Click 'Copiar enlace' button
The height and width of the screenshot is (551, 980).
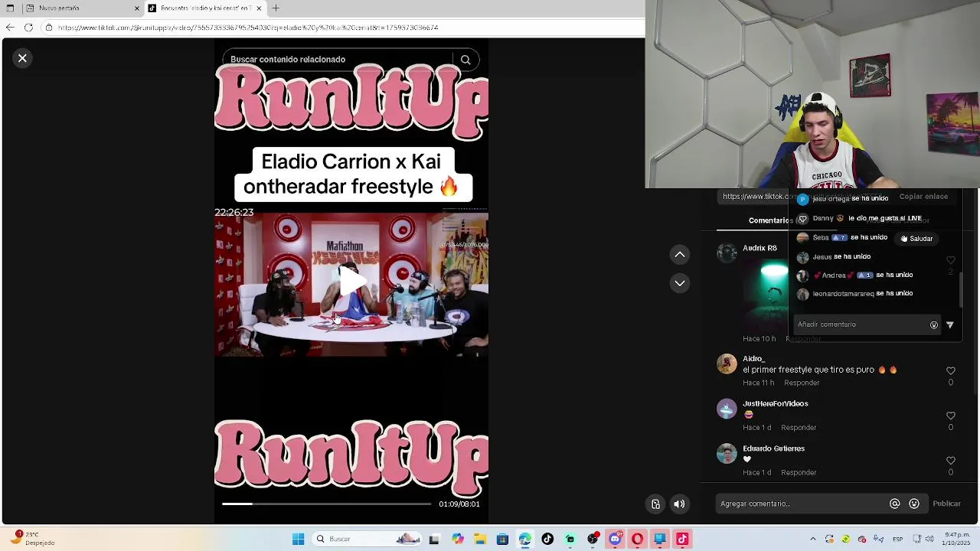click(x=923, y=197)
